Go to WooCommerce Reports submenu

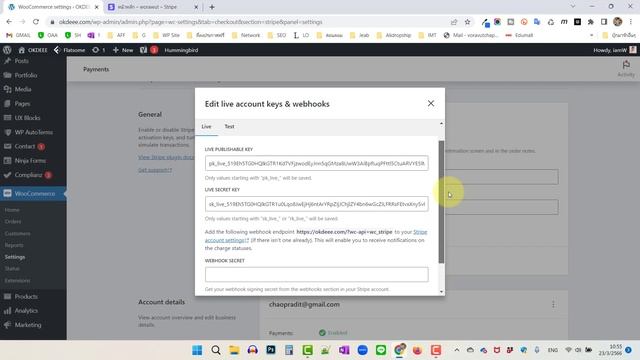[x=14, y=245]
